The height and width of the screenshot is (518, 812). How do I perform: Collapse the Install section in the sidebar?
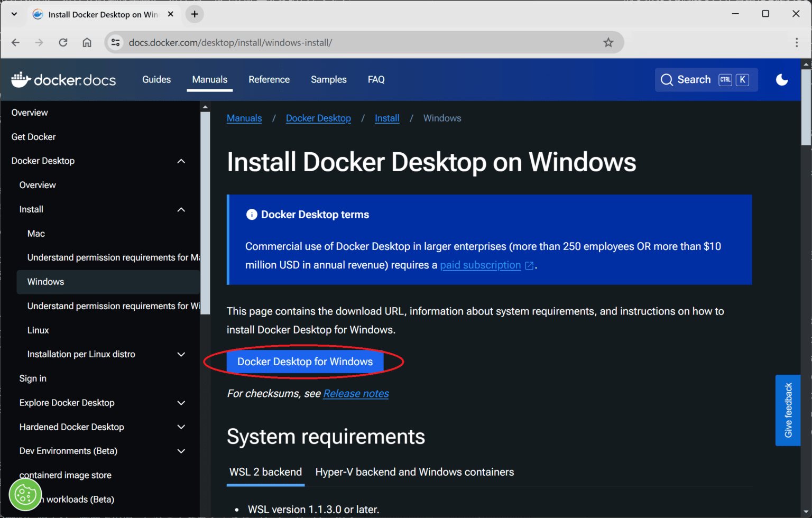point(181,209)
